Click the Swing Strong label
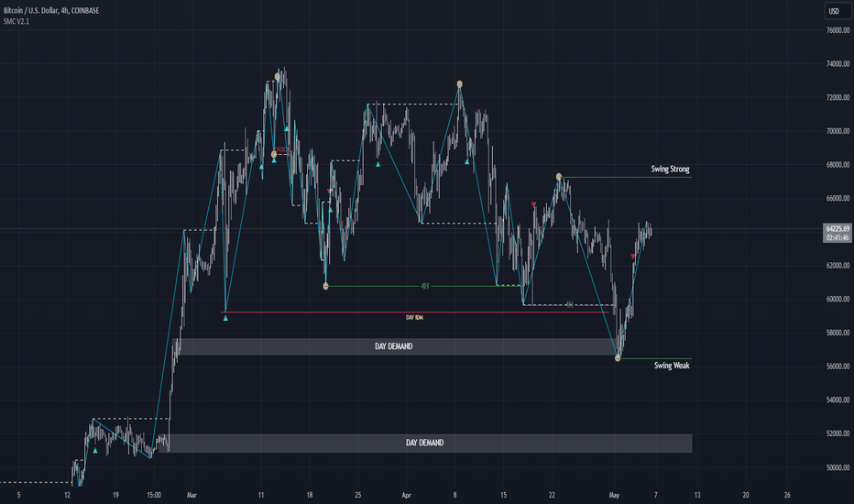This screenshot has height=504, width=854. click(670, 169)
